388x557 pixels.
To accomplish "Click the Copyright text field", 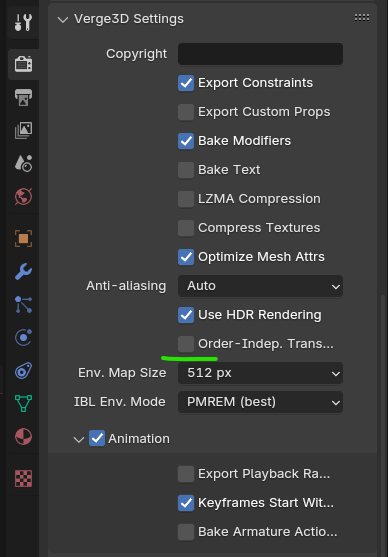I will tap(260, 54).
